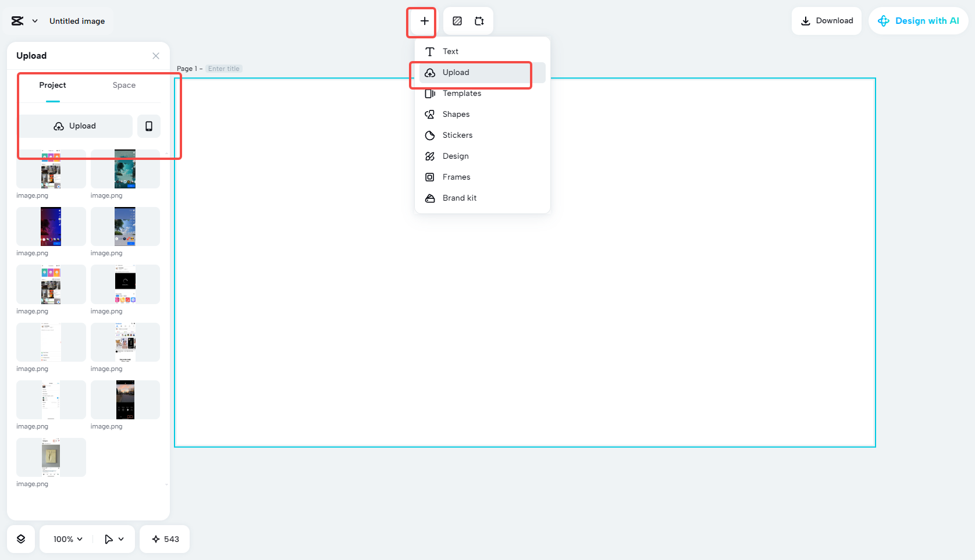The height and width of the screenshot is (560, 975).
Task: Open Stickers from the insert menu
Action: [x=458, y=135]
